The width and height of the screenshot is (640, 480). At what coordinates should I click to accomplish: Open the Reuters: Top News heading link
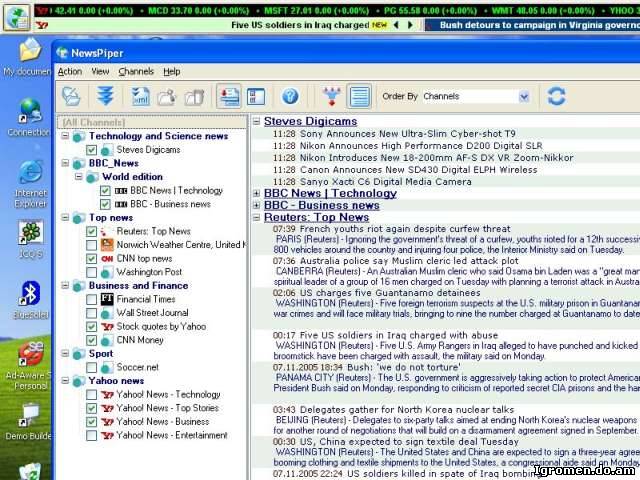pos(316,217)
